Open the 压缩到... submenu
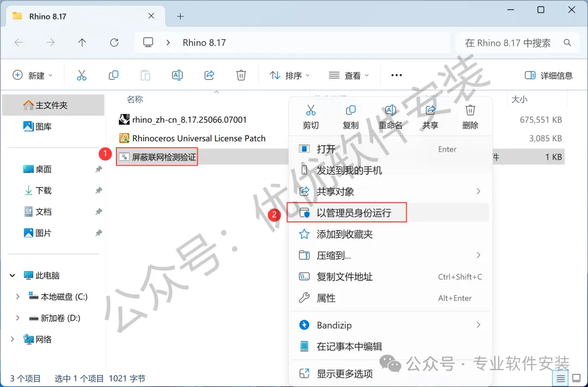The height and width of the screenshot is (387, 588). pyautogui.click(x=390, y=256)
